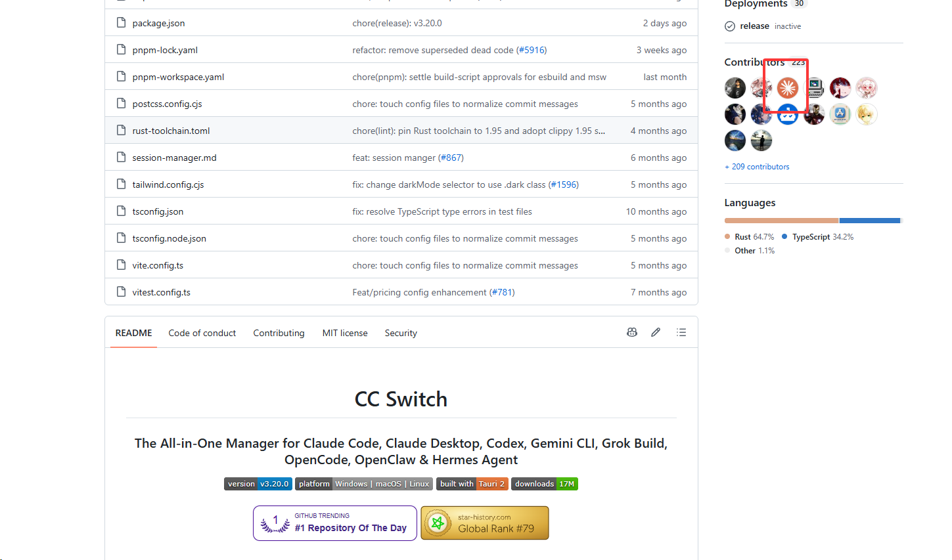Click the file icon next to tsconfig.json
This screenshot has width=952, height=560.
(121, 211)
